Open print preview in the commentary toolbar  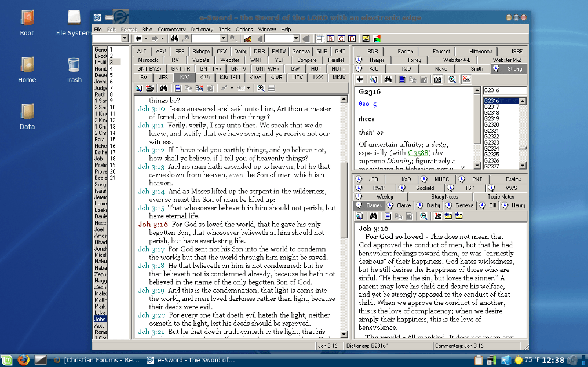[359, 216]
